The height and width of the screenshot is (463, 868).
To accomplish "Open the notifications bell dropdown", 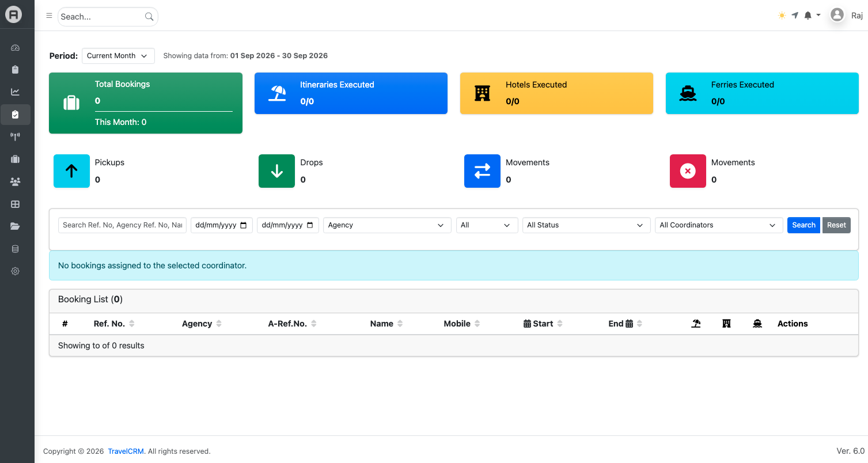I will pyautogui.click(x=812, y=16).
